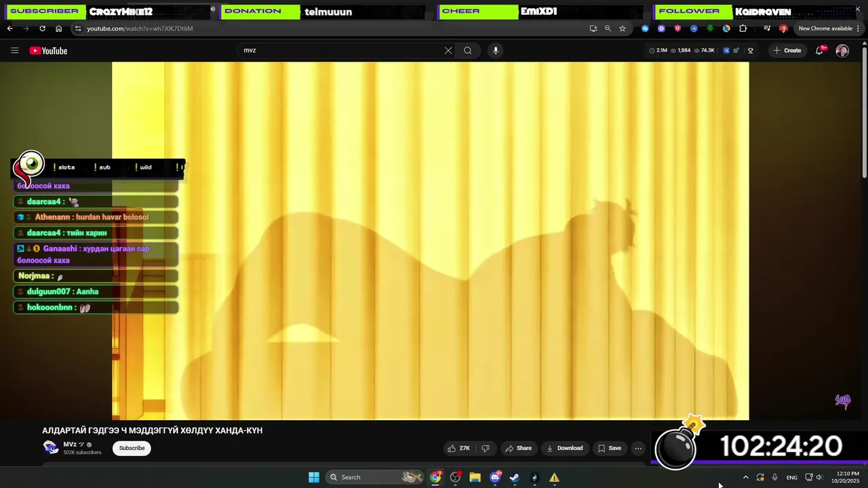Image resolution: width=868 pixels, height=488 pixels.
Task: Click 502K subscribers text
Action: tap(82, 453)
